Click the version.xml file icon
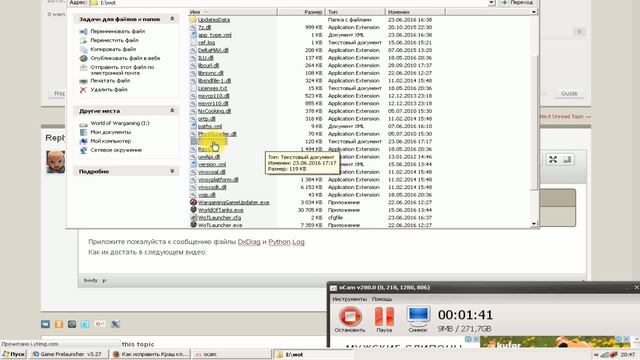The width and height of the screenshot is (640, 360). [x=193, y=164]
